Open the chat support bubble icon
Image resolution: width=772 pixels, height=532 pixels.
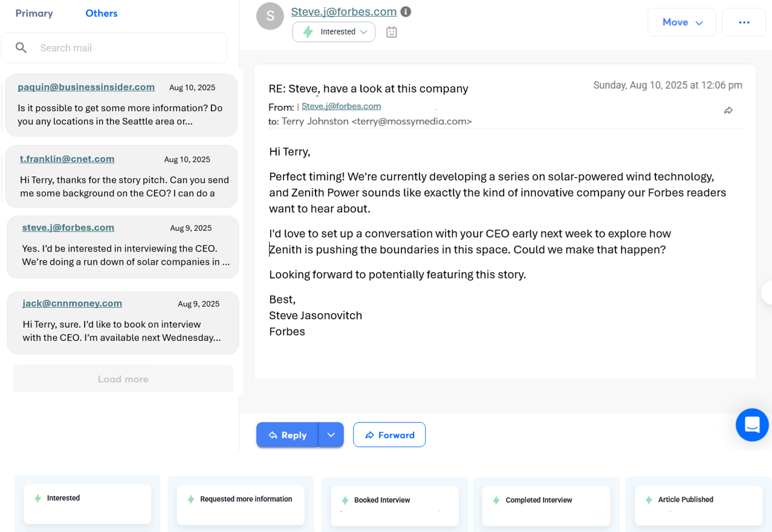(x=751, y=424)
